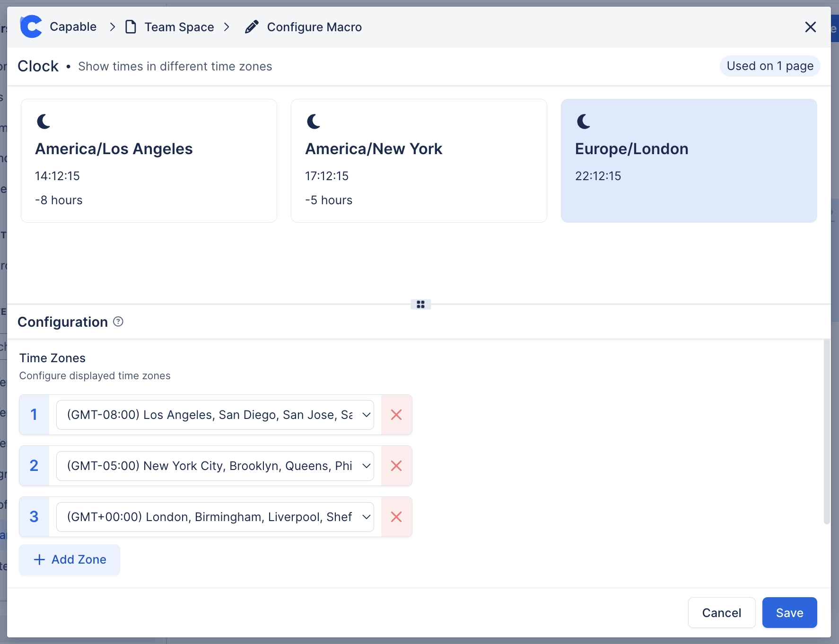
Task: Click the moon icon on Europe/London card
Action: coord(583,122)
